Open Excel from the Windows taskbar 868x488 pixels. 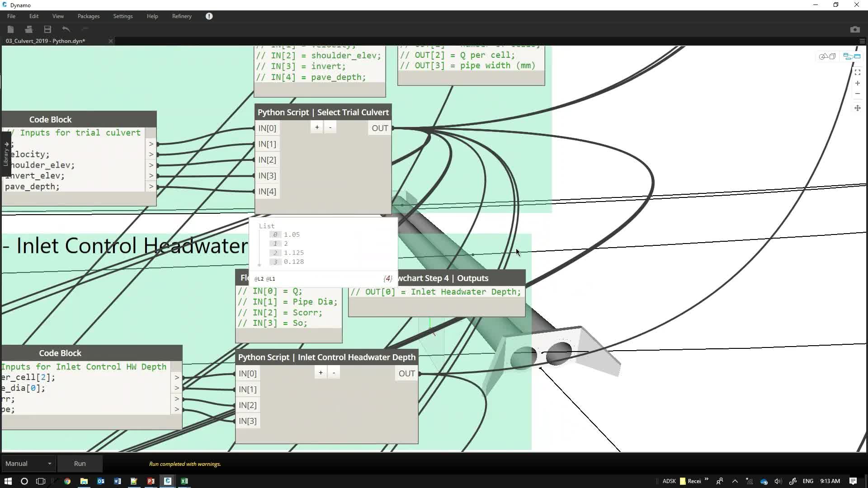click(184, 481)
